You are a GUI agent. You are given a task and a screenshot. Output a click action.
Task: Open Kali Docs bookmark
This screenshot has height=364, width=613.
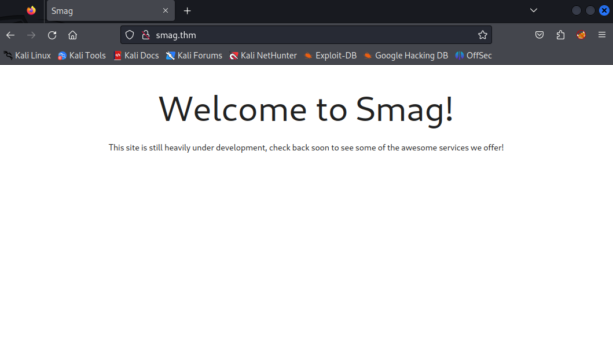point(136,56)
